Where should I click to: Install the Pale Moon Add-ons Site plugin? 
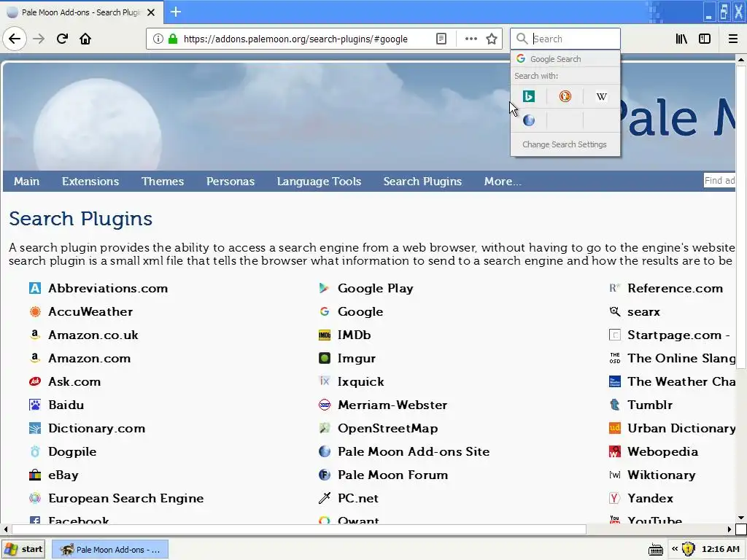click(x=414, y=451)
